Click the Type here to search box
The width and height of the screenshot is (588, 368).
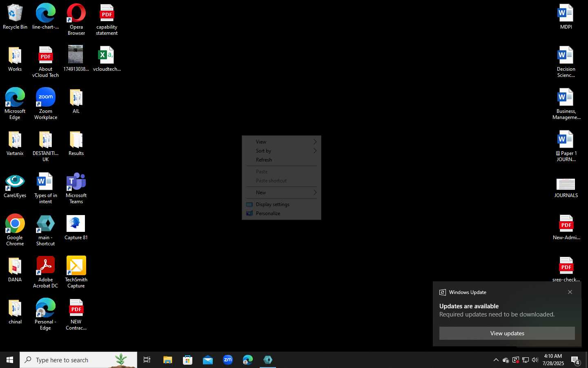pos(78,360)
